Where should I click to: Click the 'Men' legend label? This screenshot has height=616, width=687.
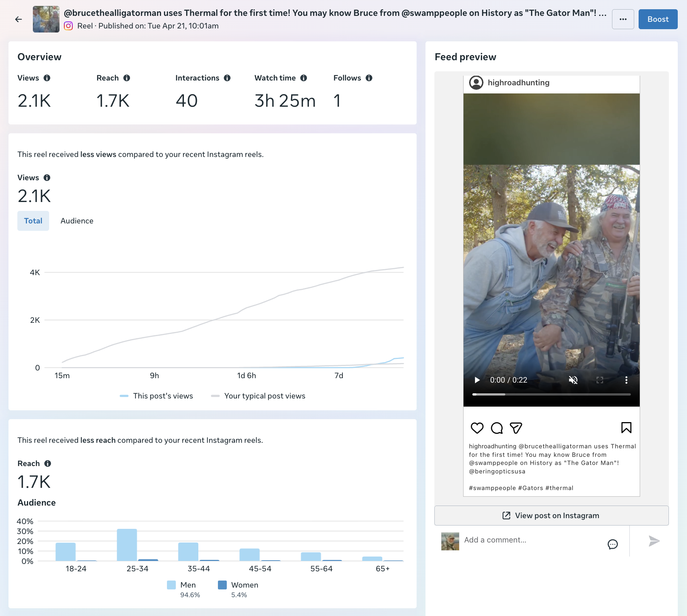188,585
